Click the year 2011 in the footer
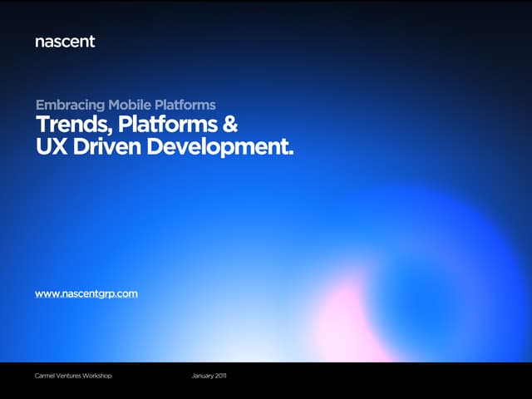 [x=219, y=377]
